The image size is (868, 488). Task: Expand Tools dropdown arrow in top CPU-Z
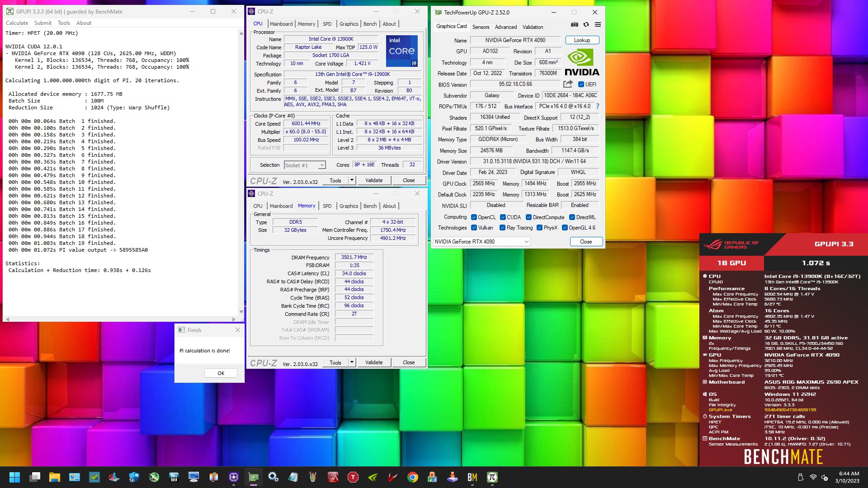[352, 180]
